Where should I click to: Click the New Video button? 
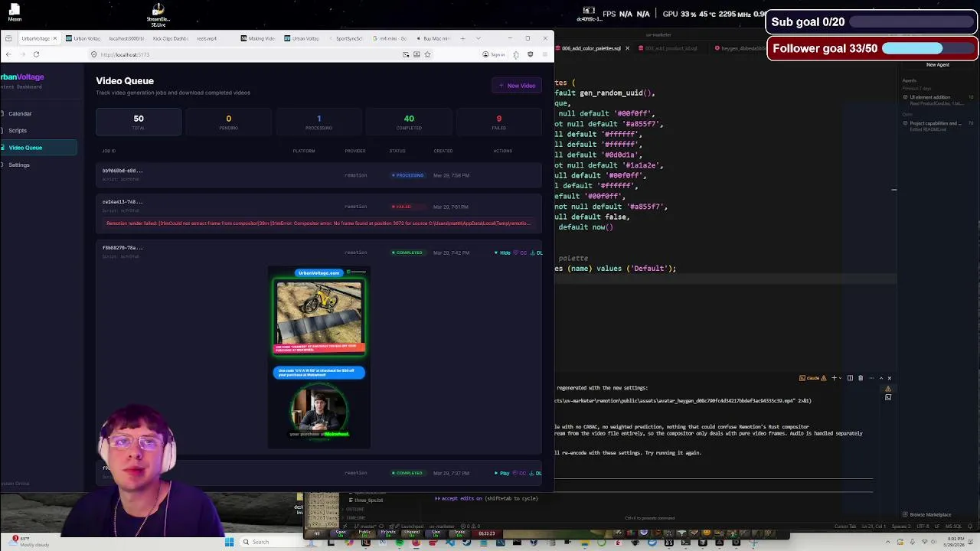click(517, 86)
